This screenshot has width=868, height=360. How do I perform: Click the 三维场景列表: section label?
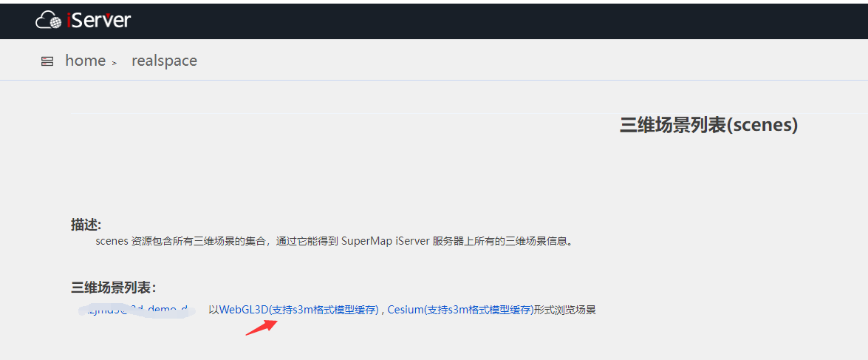click(x=114, y=288)
